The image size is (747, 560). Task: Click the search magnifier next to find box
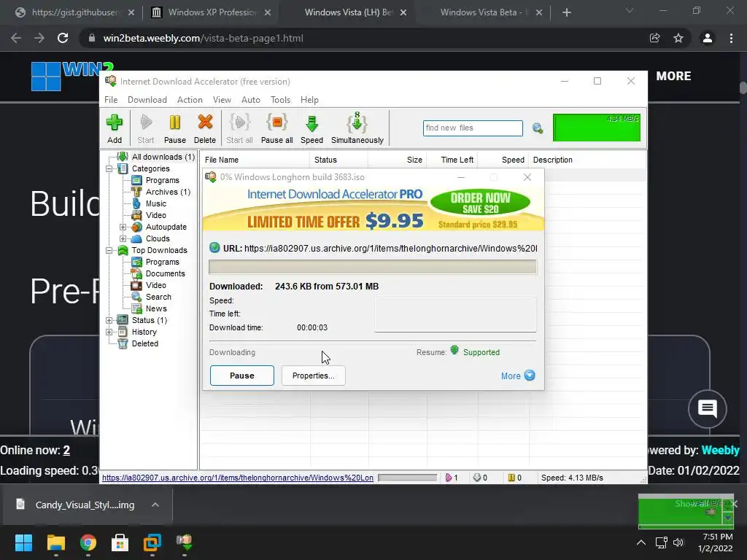(x=538, y=128)
